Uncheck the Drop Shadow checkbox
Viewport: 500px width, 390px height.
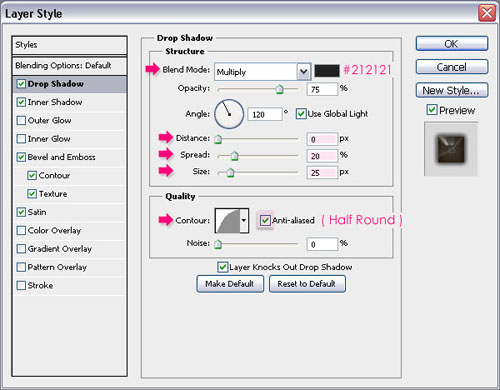coord(21,84)
